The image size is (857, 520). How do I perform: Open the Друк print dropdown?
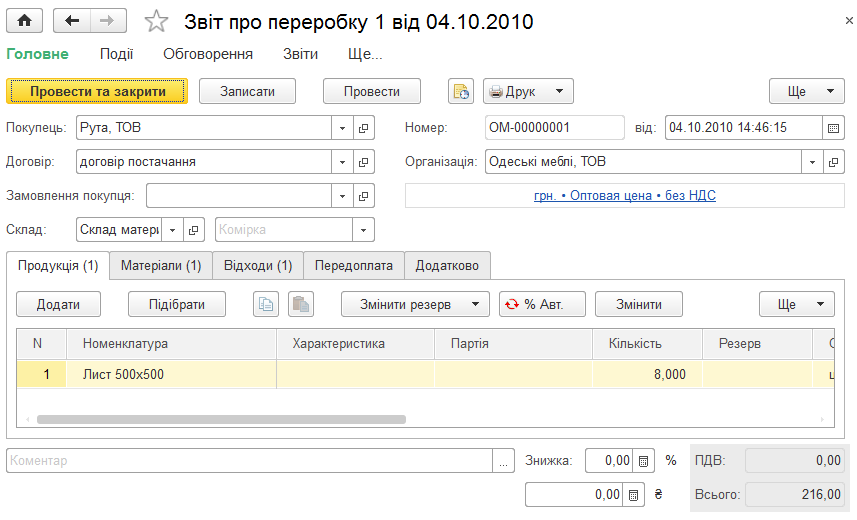(x=528, y=91)
